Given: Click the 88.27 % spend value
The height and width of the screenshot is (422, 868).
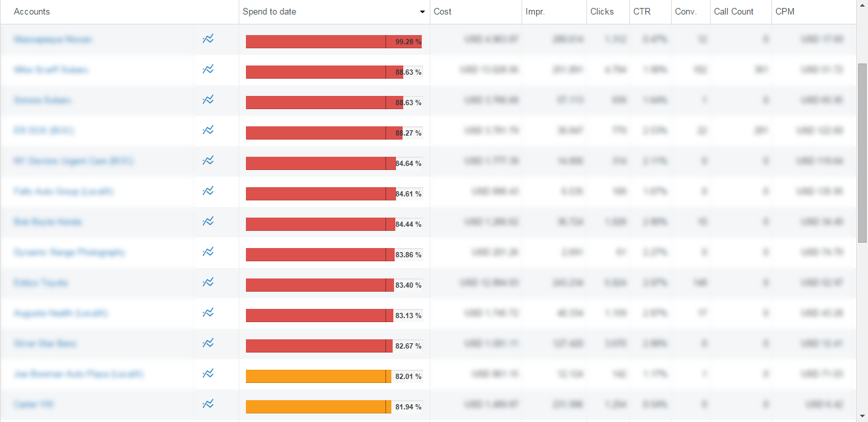Looking at the screenshot, I should [x=409, y=133].
